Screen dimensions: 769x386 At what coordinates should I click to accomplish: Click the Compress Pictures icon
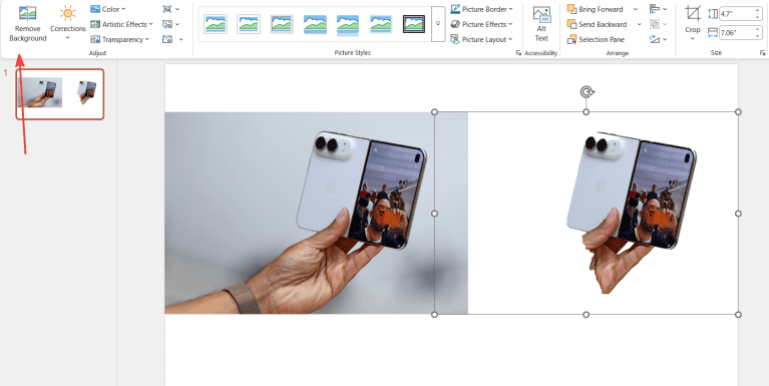coord(167,9)
